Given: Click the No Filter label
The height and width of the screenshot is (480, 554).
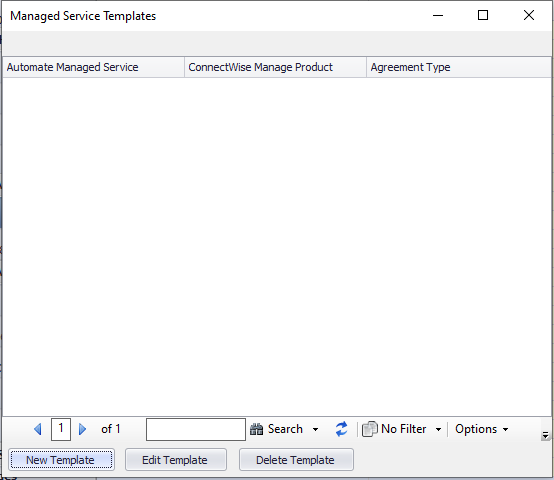Looking at the screenshot, I should [x=403, y=429].
